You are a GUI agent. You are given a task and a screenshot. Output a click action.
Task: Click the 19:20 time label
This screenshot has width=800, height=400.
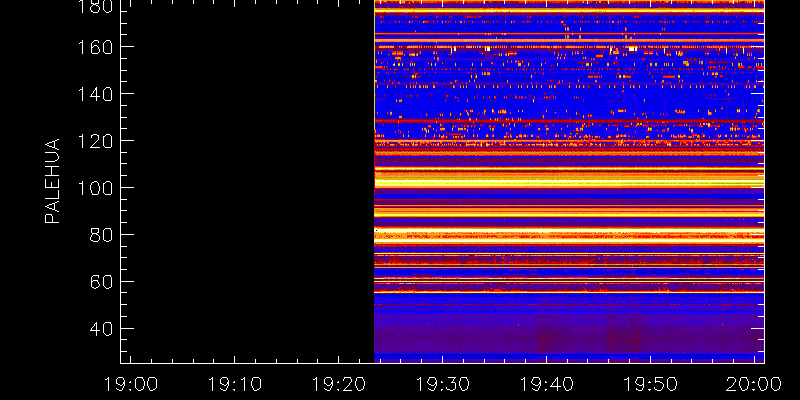tap(339, 384)
